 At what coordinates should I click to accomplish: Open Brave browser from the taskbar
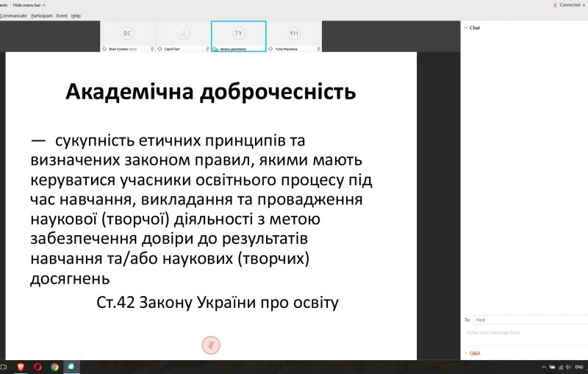(x=20, y=367)
